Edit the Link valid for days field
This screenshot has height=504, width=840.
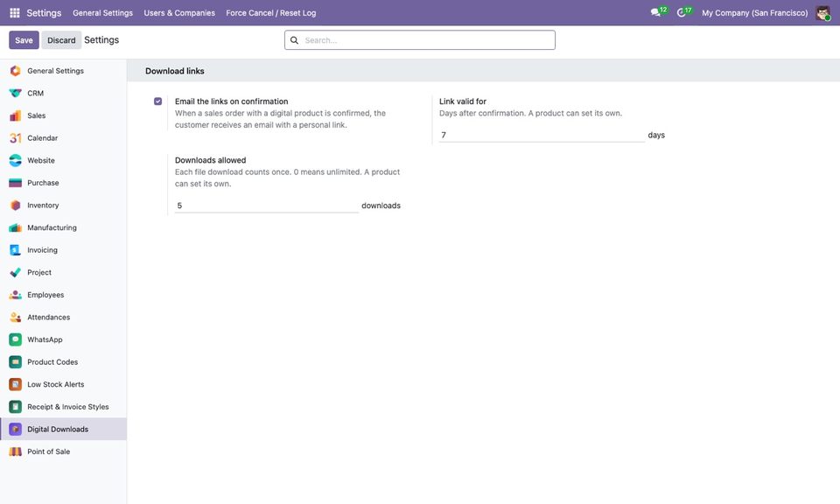[x=542, y=135]
